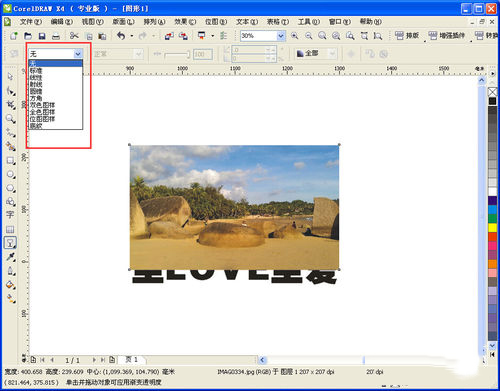This screenshot has height=391, width=500.
Task: Select the Table tool in toolbox
Action: (10, 229)
